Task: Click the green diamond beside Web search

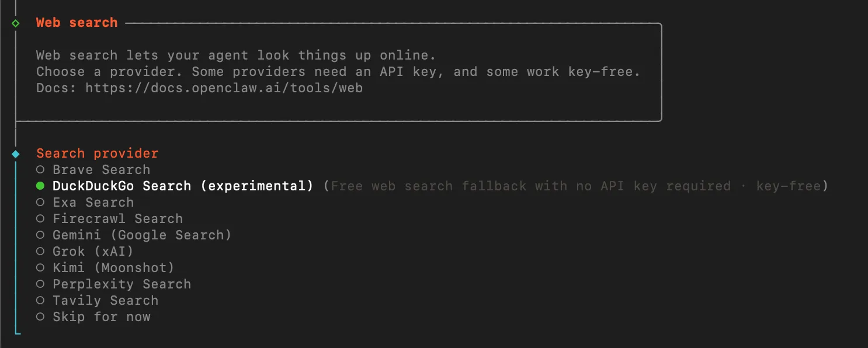Action: (x=16, y=23)
